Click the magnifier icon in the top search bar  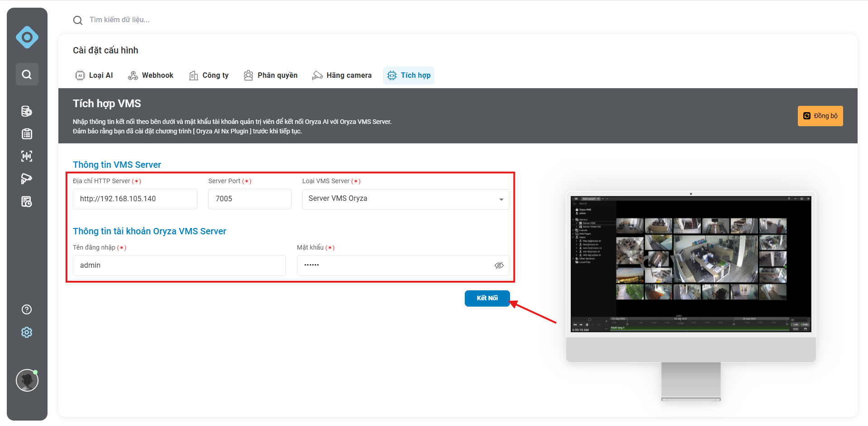point(78,20)
